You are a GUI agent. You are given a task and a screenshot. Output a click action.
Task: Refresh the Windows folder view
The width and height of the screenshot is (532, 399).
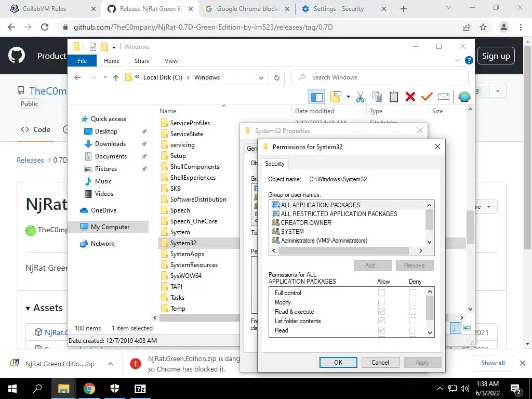click(277, 78)
